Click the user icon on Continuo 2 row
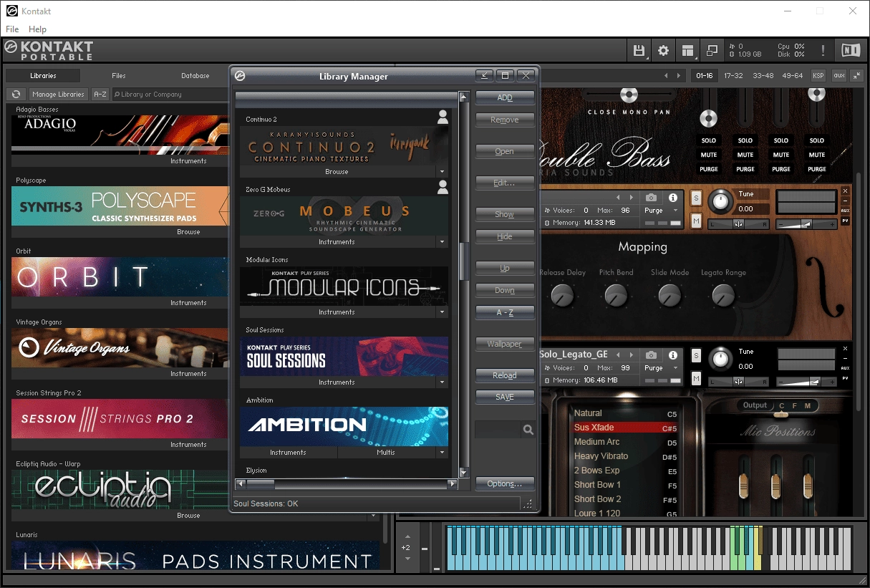This screenshot has height=588, width=870. [443, 117]
